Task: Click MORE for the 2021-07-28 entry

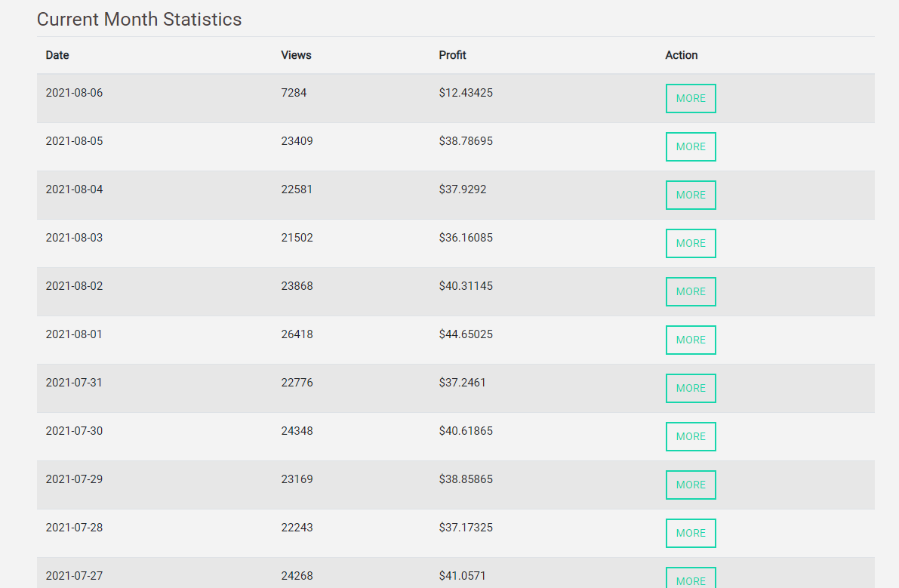Action: pyautogui.click(x=691, y=533)
